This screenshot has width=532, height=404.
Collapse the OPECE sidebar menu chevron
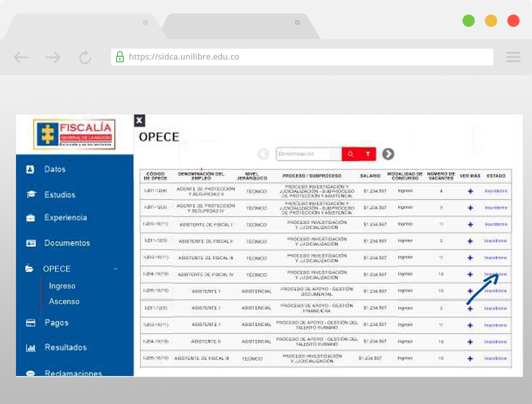[116, 269]
